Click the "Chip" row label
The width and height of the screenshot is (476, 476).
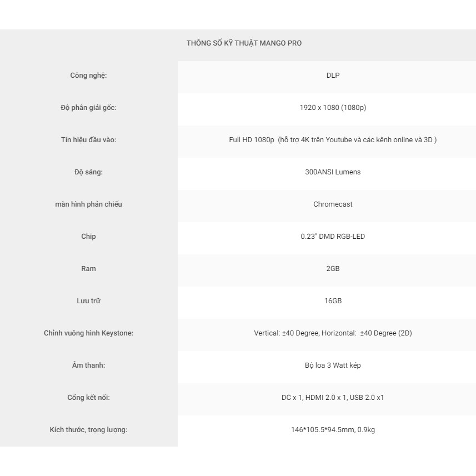pos(88,237)
